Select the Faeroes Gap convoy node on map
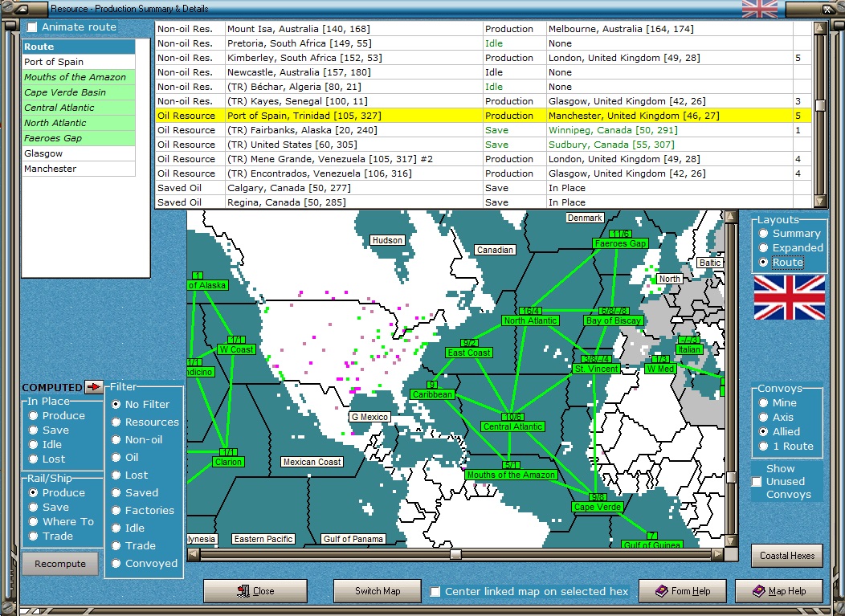Image resolution: width=845 pixels, height=616 pixels. click(x=619, y=243)
